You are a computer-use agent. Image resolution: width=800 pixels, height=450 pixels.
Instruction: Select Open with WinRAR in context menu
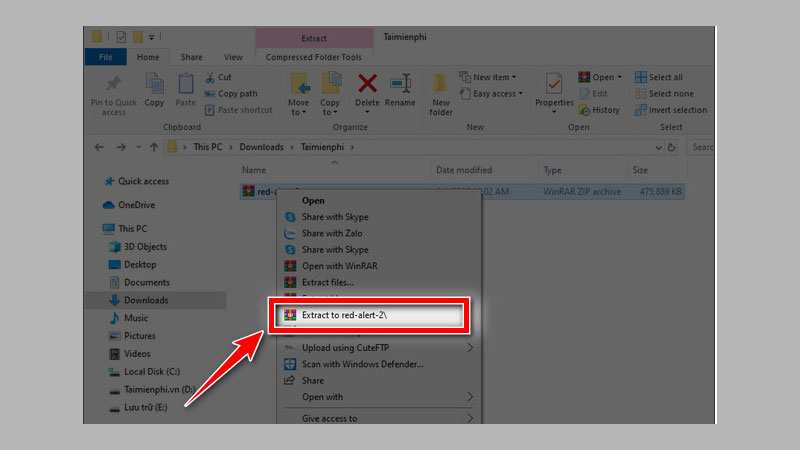click(339, 266)
